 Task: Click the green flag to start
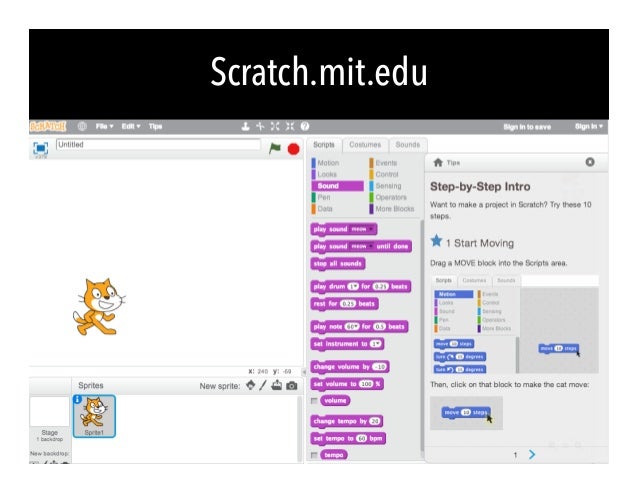[275, 148]
